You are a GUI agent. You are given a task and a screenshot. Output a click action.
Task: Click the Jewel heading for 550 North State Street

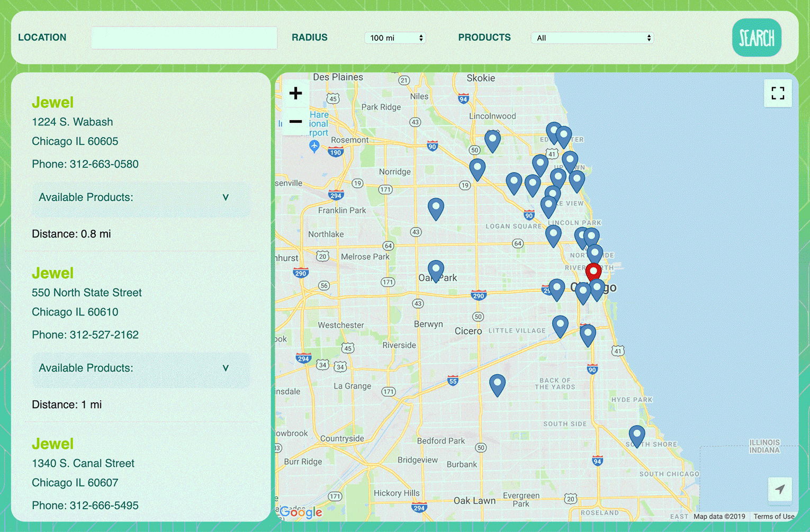52,273
